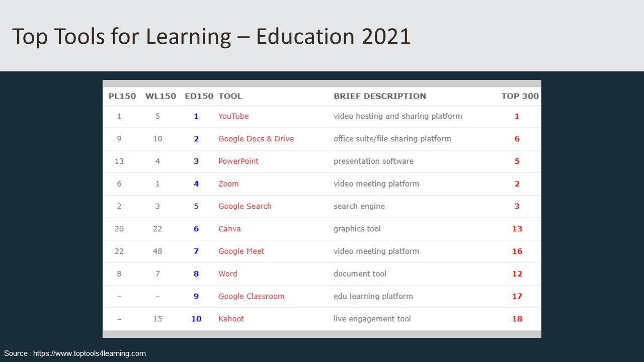This screenshot has height=362, width=644.
Task: Select the Zoom tool link
Action: pyautogui.click(x=228, y=184)
